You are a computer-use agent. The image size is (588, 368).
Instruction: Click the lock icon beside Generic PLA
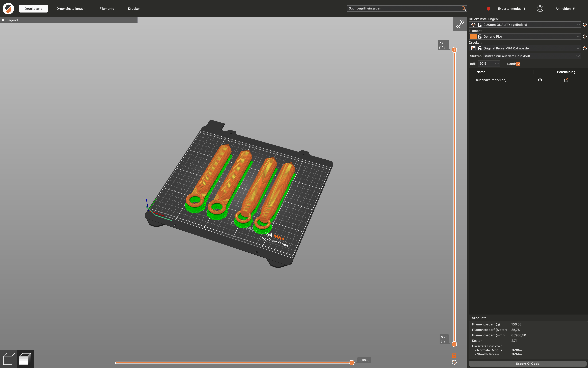click(480, 37)
